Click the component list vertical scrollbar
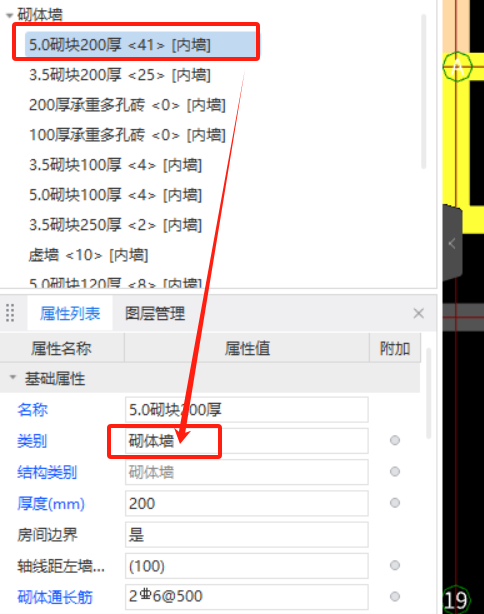This screenshot has height=614, width=484. pyautogui.click(x=423, y=92)
